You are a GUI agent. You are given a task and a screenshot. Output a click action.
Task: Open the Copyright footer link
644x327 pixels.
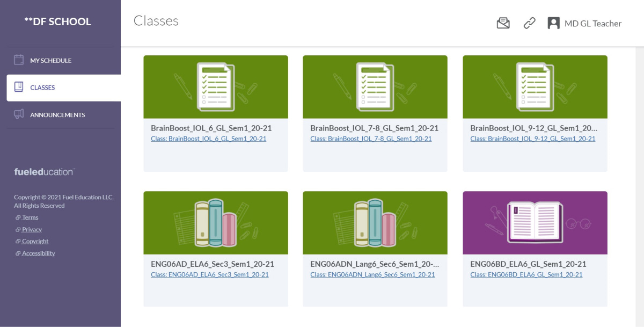click(x=35, y=241)
